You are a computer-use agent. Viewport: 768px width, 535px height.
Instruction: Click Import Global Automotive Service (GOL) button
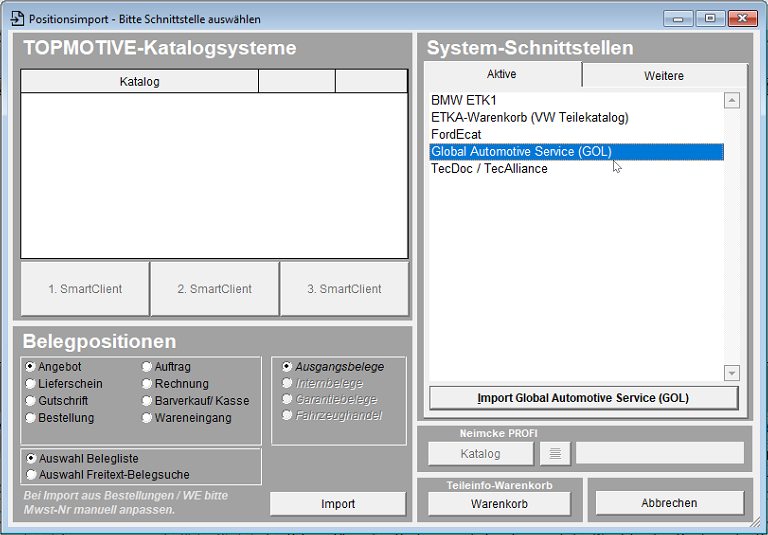(x=583, y=398)
